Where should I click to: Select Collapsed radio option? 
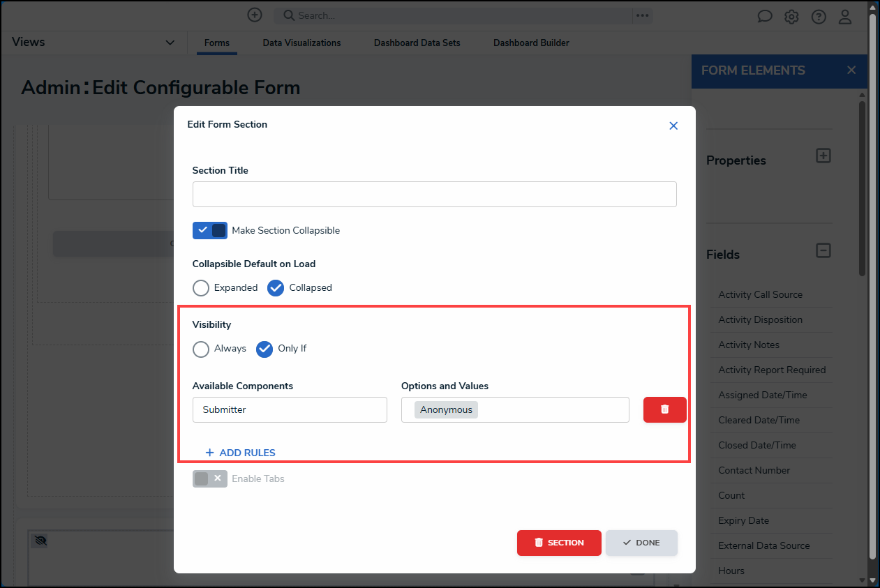pyautogui.click(x=276, y=287)
